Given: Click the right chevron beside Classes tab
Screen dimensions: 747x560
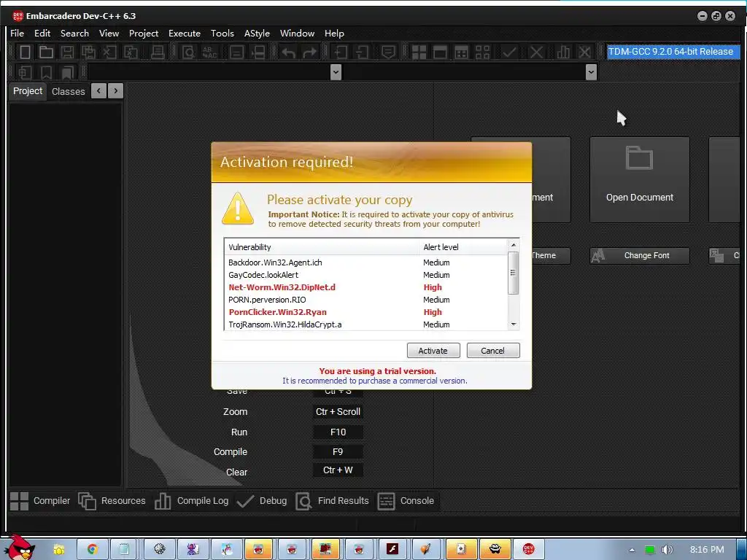Looking at the screenshot, I should click(116, 90).
